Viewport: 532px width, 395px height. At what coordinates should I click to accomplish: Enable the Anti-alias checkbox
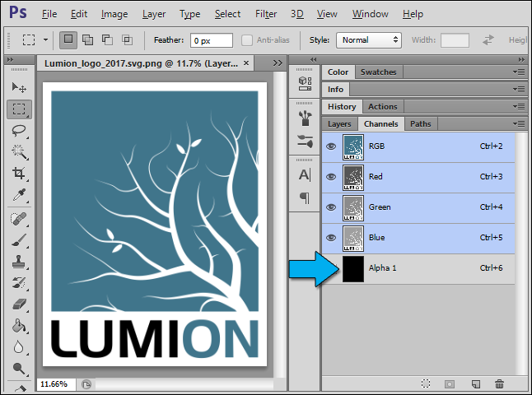tap(248, 39)
